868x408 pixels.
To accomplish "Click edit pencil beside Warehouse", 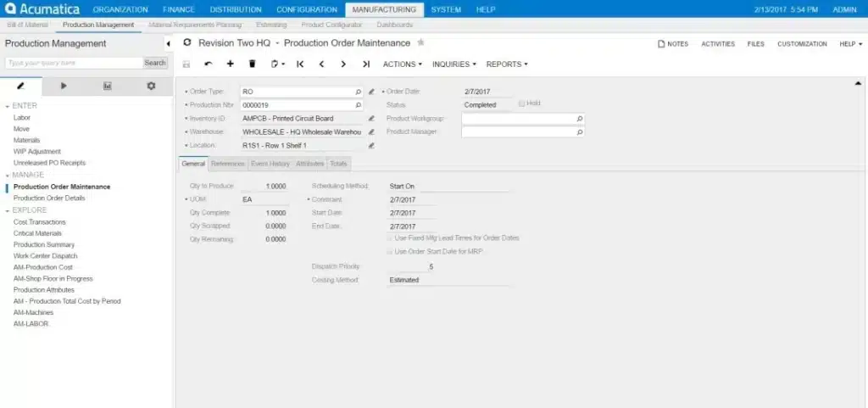I will 371,132.
